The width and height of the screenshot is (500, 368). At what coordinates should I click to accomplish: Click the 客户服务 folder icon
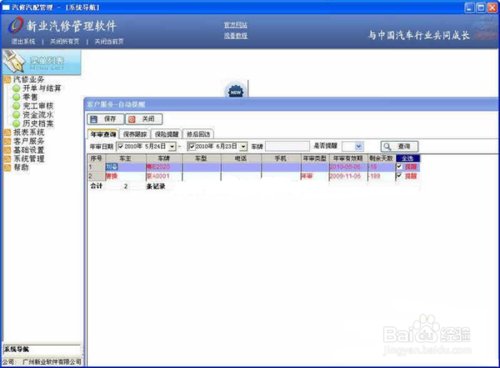point(8,141)
